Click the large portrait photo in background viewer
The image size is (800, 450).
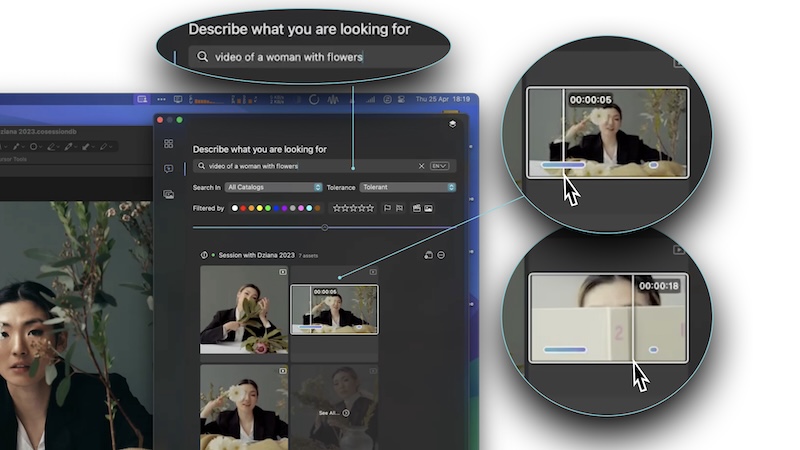point(77,326)
